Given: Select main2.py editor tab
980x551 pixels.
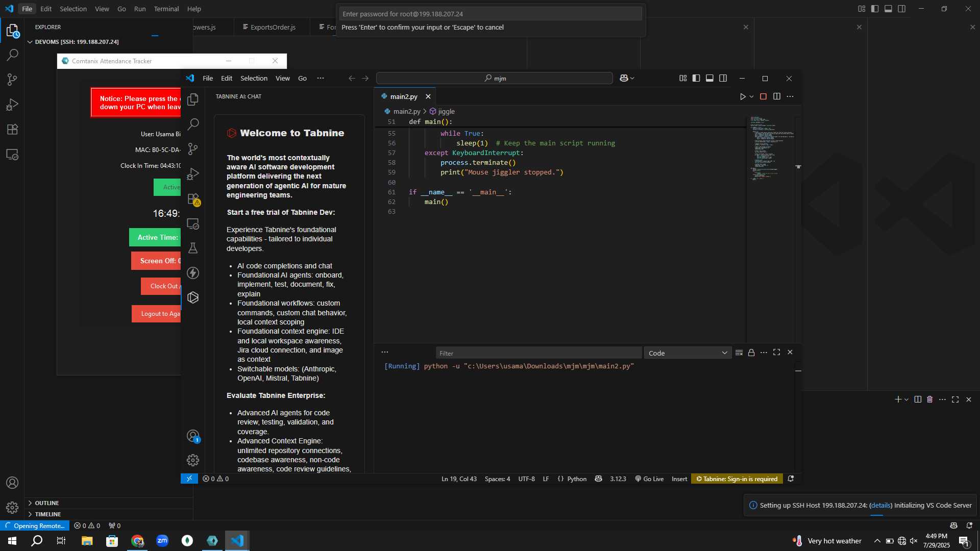Looking at the screenshot, I should point(404,96).
